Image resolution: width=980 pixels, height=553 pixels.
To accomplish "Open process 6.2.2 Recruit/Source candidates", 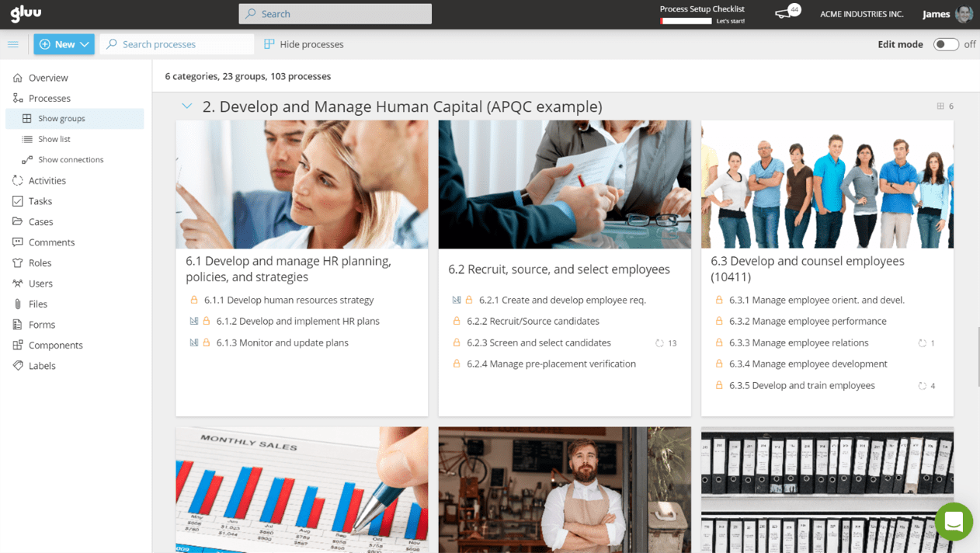I will pyautogui.click(x=533, y=322).
